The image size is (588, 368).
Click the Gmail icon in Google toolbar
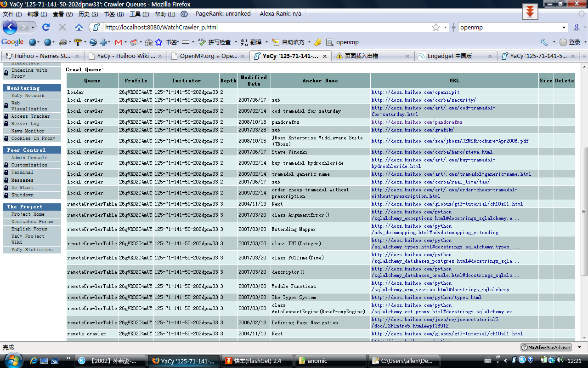(118, 42)
